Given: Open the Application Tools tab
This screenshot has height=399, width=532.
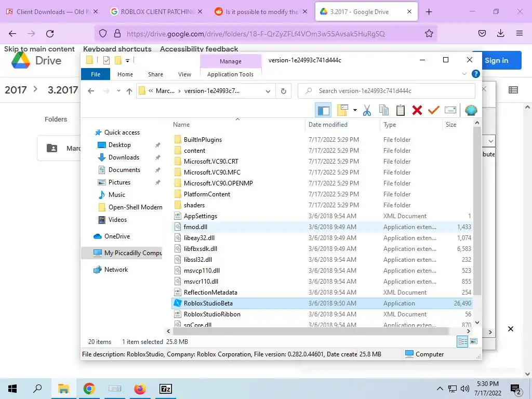Looking at the screenshot, I should click(x=230, y=74).
